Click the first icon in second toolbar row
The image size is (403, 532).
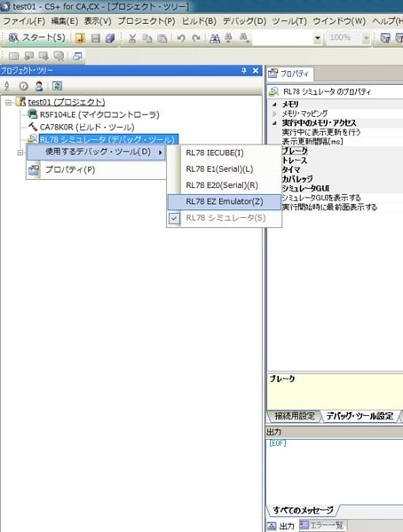tap(13, 56)
